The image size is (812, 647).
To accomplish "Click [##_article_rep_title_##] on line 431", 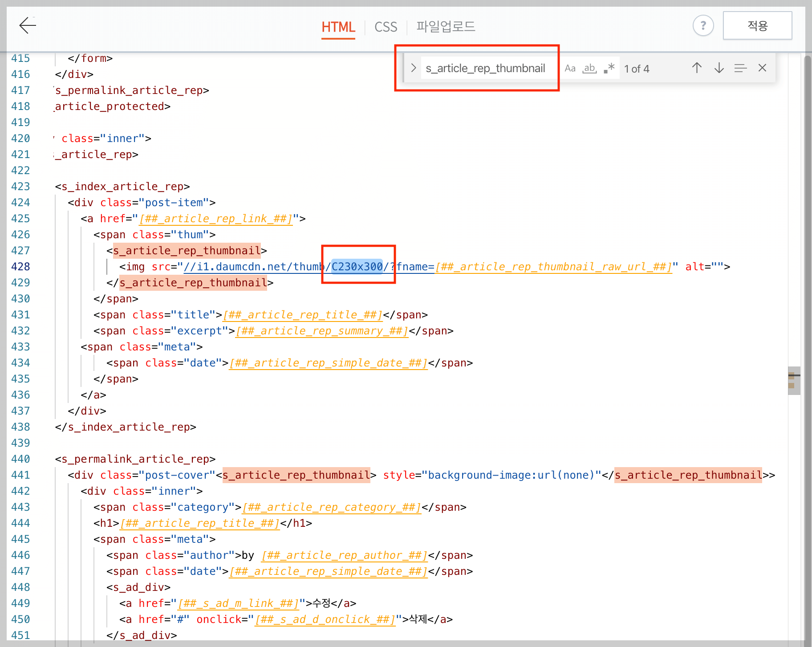I will pyautogui.click(x=303, y=315).
